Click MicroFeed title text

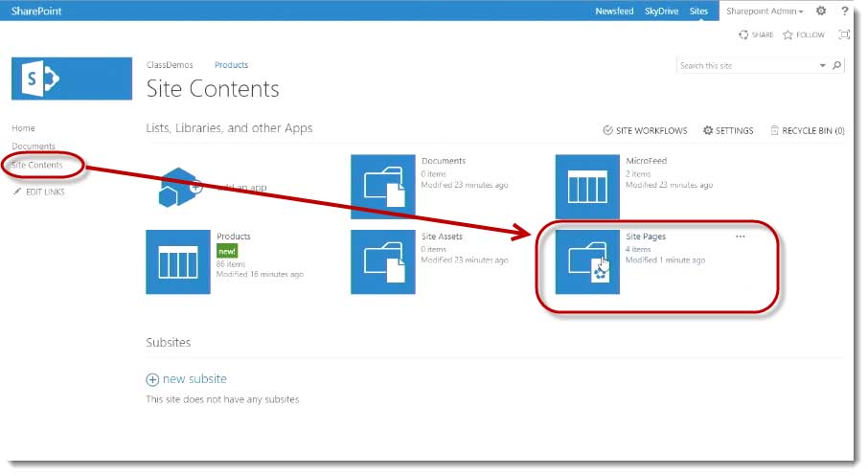[646, 161]
